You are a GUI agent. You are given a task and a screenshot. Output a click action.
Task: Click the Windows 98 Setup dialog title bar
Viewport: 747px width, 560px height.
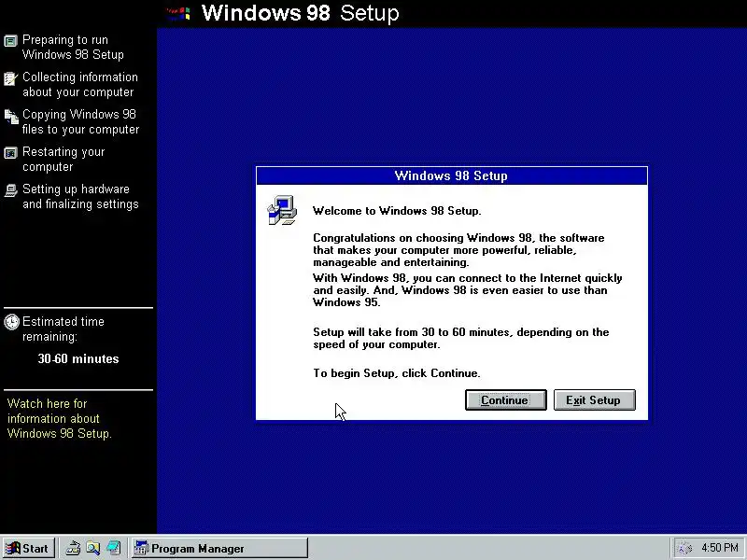452,175
